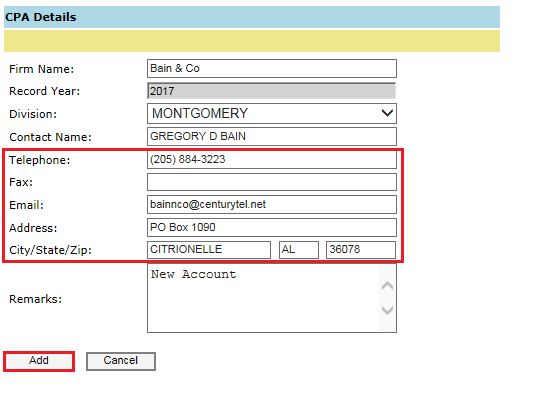Focus the Contact Name field
549x417 pixels.
point(272,136)
